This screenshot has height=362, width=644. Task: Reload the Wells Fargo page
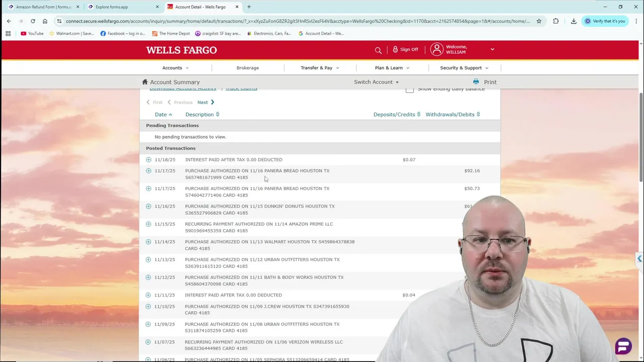pos(33,21)
